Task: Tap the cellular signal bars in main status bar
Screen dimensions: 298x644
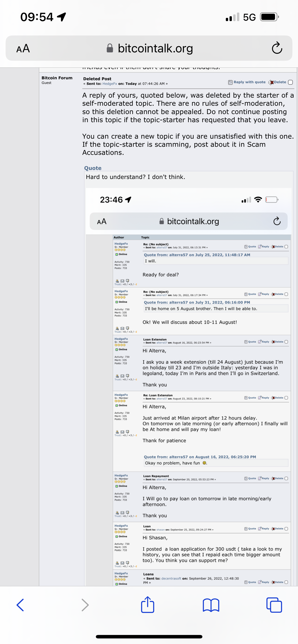Action: (x=233, y=17)
